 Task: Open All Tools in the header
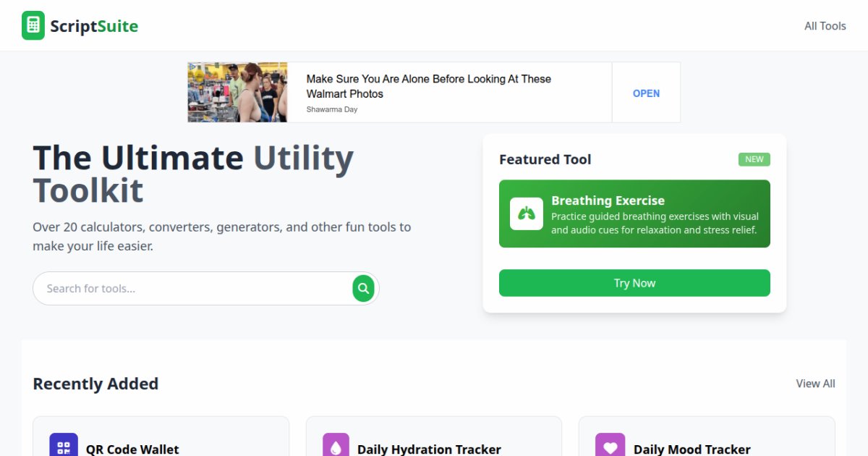click(825, 25)
